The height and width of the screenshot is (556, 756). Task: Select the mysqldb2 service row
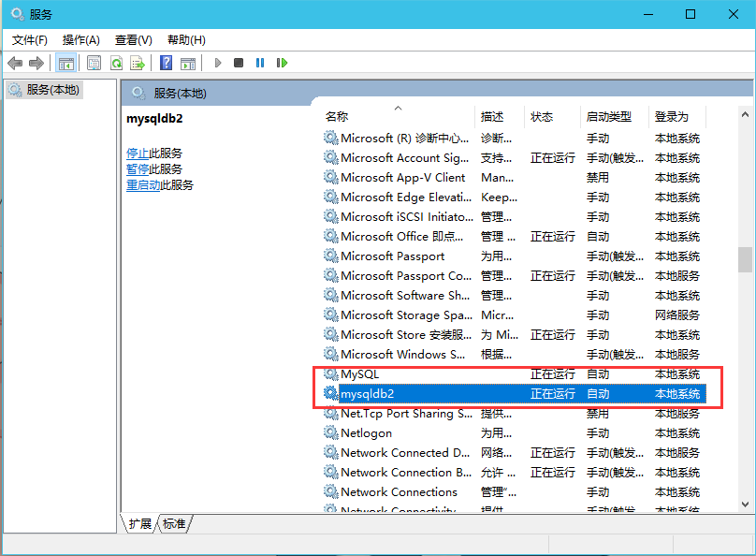click(514, 393)
